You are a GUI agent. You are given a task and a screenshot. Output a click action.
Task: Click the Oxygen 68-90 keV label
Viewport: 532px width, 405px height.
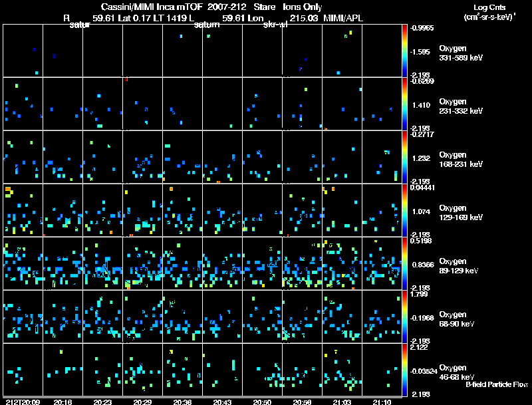tap(456, 319)
